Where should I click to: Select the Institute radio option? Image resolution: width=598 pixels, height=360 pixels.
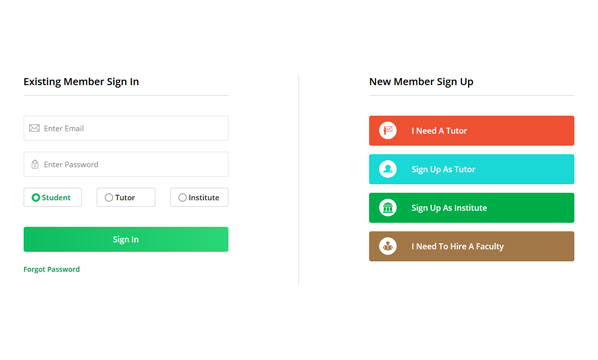[x=199, y=198]
